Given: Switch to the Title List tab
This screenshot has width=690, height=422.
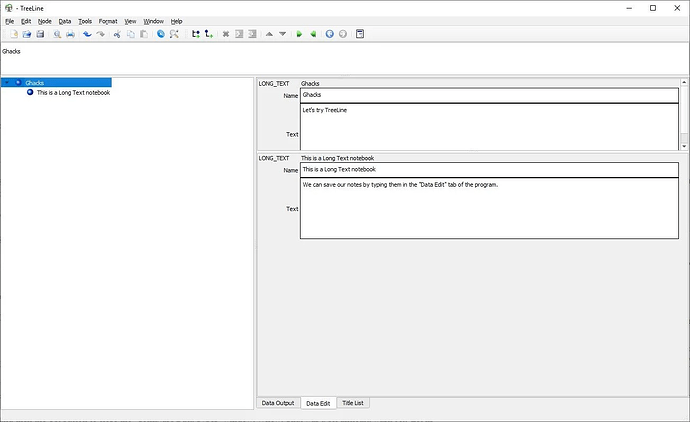Looking at the screenshot, I should 353,403.
